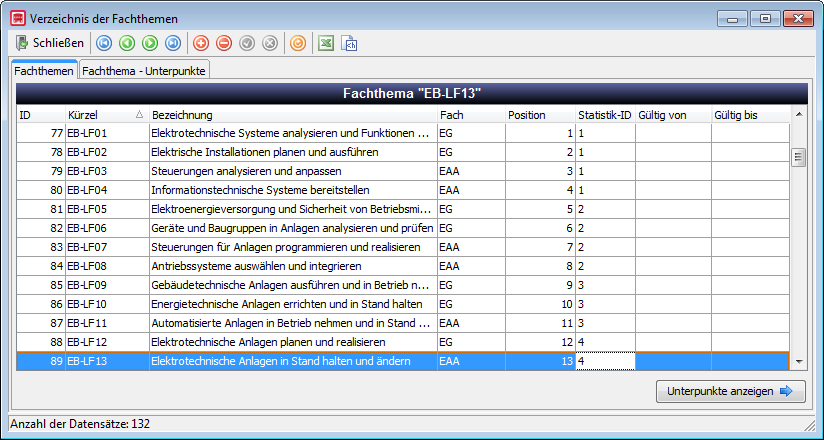824x440 pixels.
Task: Click Statistik-ID cell of EB-LF13 row
Action: 605,361
